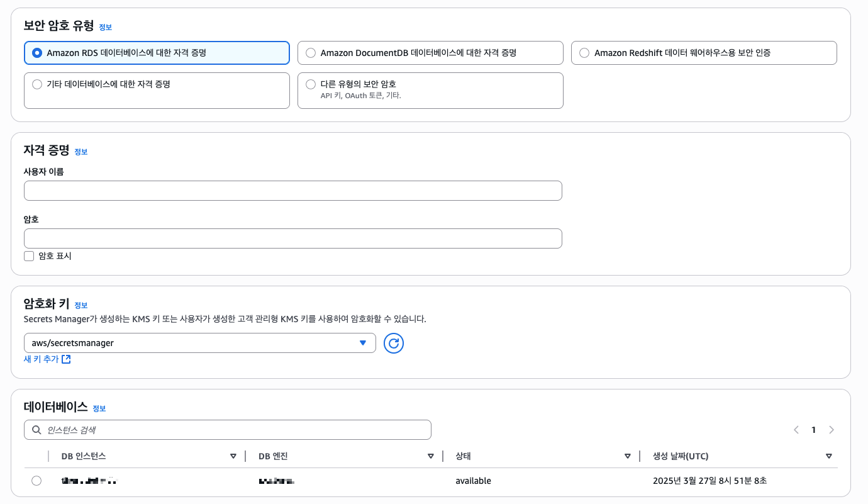Viewport: 868px width, 504px height.
Task: Click the magnifier icon in instance search
Action: tap(36, 430)
